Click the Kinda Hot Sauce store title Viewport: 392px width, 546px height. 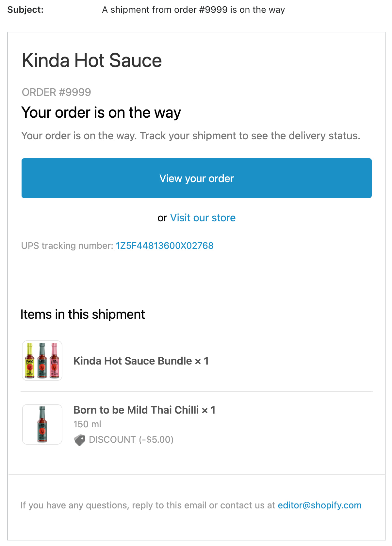[92, 60]
